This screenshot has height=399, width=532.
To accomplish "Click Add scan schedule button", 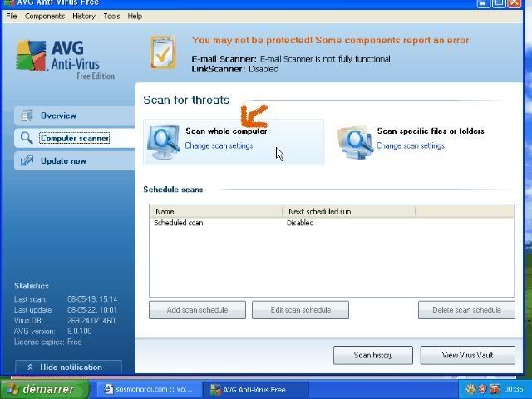I will coord(198,310).
